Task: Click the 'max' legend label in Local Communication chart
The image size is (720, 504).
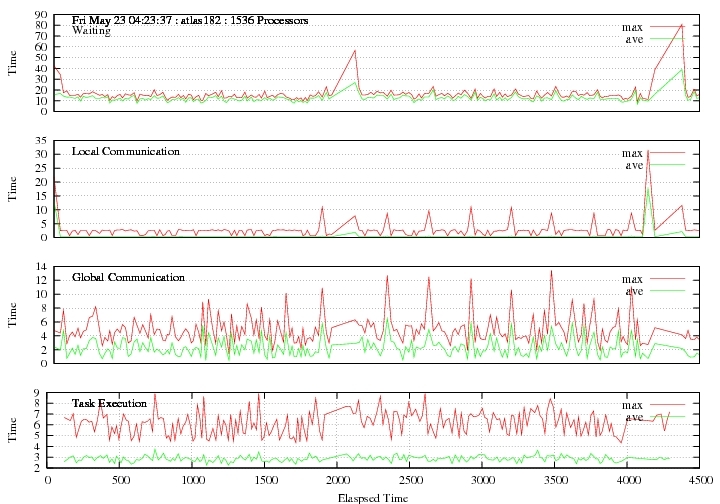Action: click(x=632, y=153)
